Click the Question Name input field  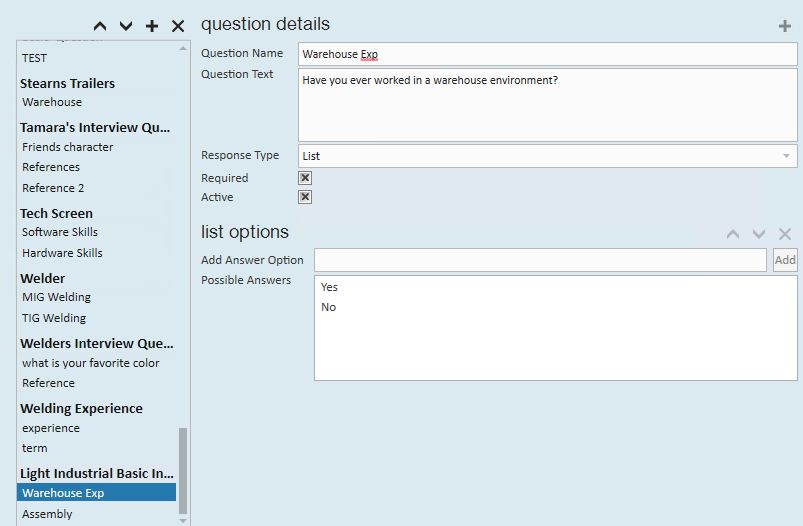coord(548,54)
